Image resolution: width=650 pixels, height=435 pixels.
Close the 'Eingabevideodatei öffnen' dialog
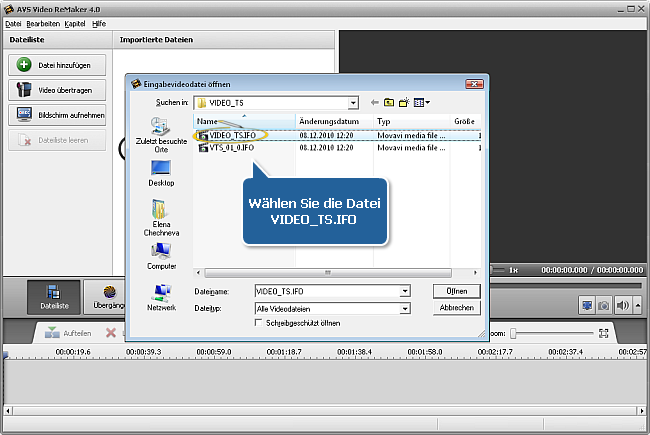click(x=474, y=84)
